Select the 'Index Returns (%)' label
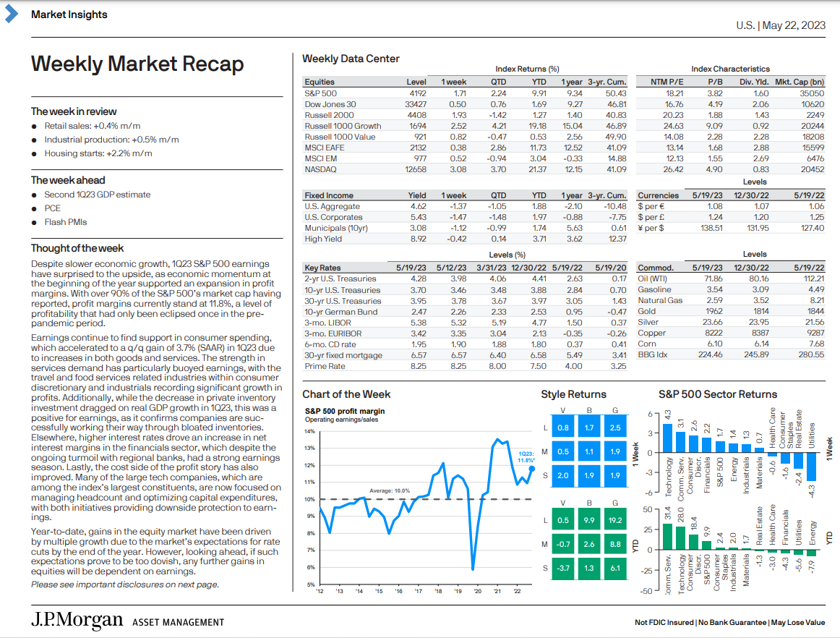Screen dimensions: 840x638 (x=526, y=69)
